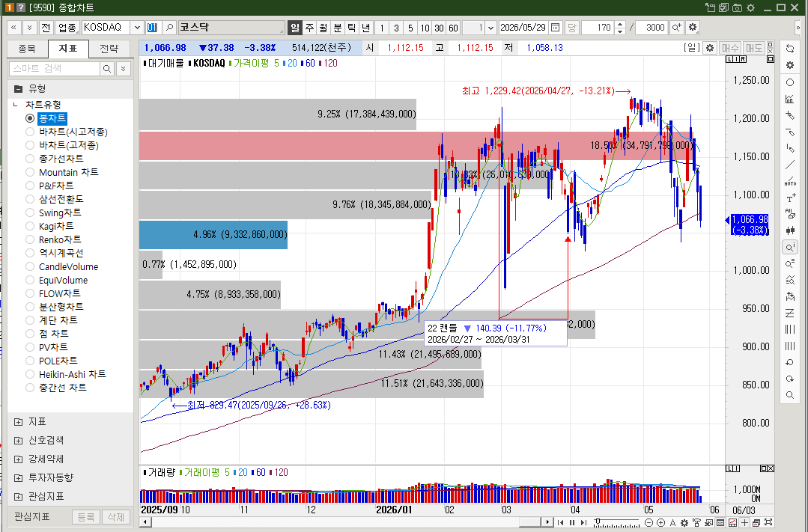This screenshot has height=532, width=808.
Task: Click the 30 interval button
Action: pyautogui.click(x=439, y=27)
